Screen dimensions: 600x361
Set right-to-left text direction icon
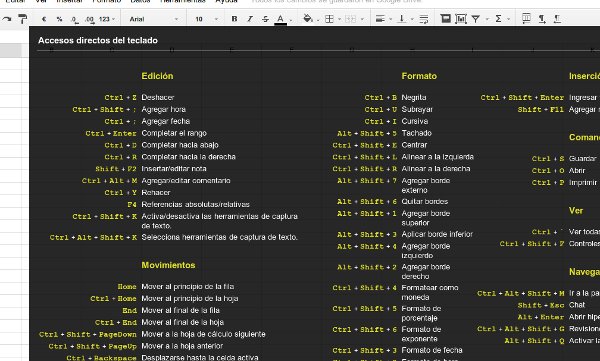(557, 19)
